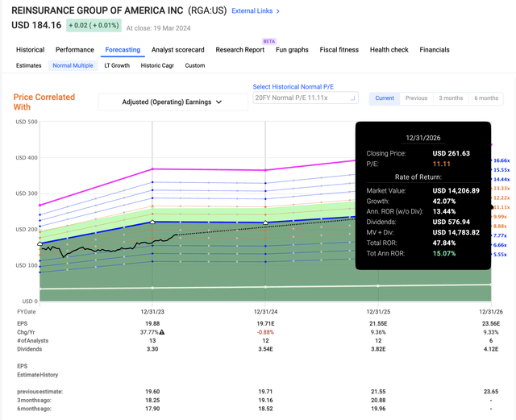This screenshot has width=516, height=420.
Task: Click the 12/31/25 EPS estimate 21.55E
Action: (x=378, y=322)
